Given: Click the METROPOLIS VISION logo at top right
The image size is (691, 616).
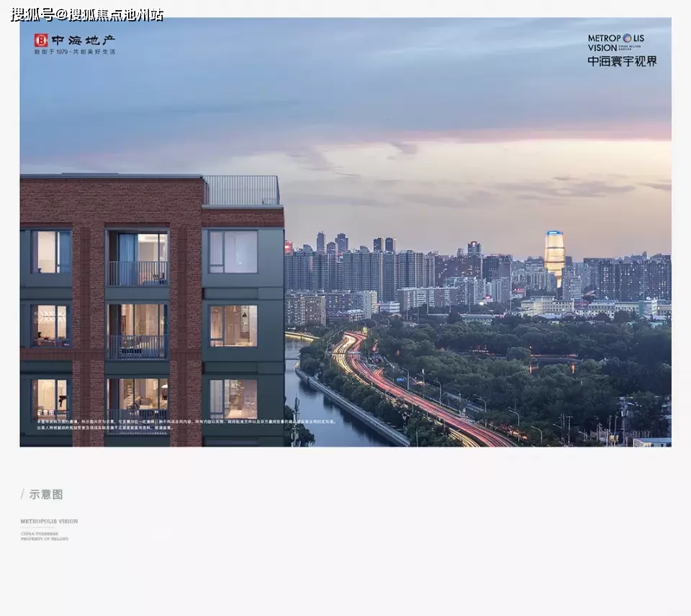Looking at the screenshot, I should click(x=616, y=42).
